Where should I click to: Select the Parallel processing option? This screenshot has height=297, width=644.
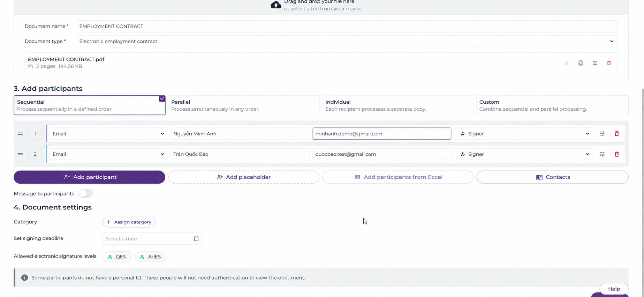(x=243, y=105)
